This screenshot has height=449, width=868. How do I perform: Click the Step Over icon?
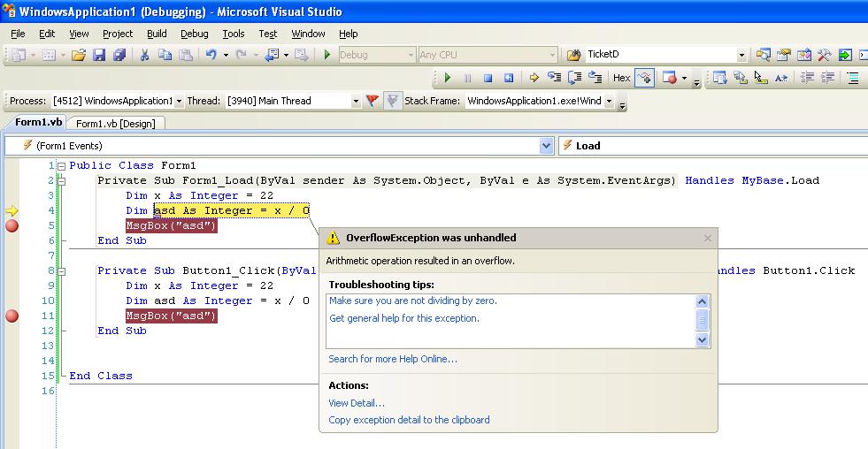coord(574,78)
